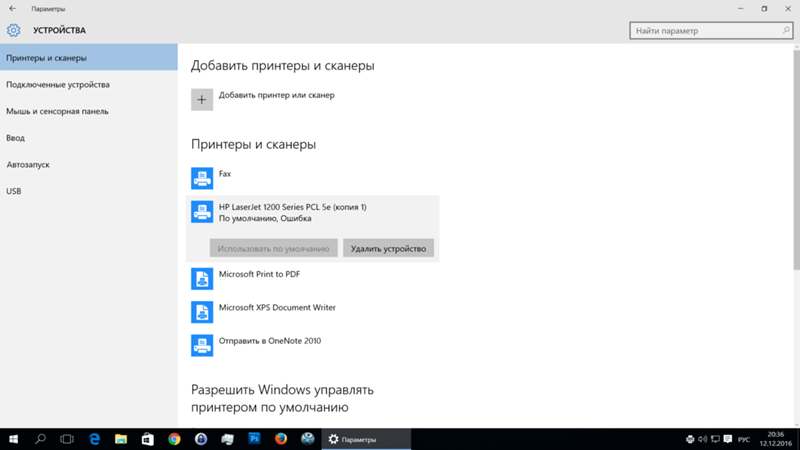Viewport: 800px width, 450px height.
Task: Click the Найти параметр search field
Action: point(711,31)
